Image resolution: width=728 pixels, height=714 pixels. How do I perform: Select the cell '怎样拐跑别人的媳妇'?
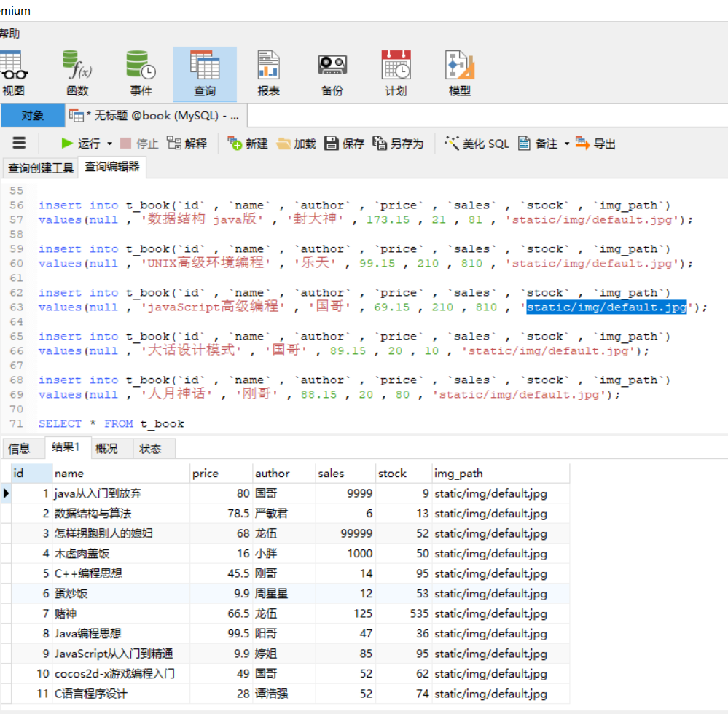(121, 533)
